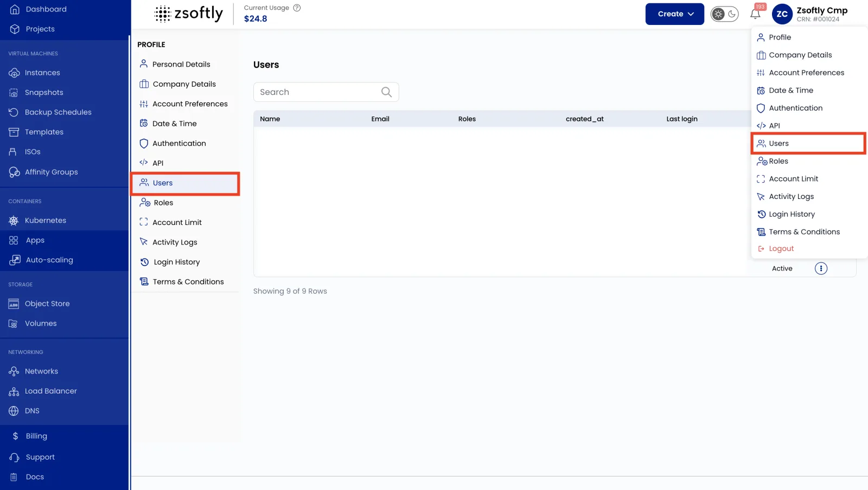Open the notifications bell icon
Screen dimensions: 868x490
755,14
